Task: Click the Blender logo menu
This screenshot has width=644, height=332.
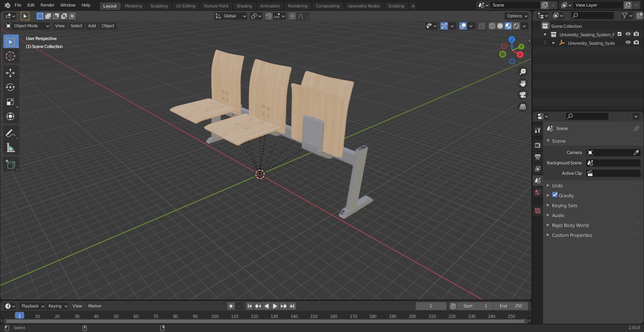Action: [x=7, y=5]
